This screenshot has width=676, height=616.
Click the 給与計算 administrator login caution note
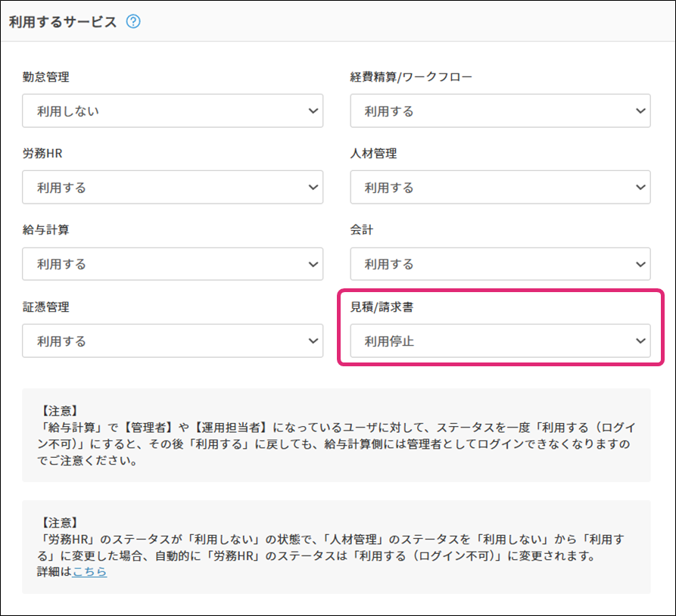pos(335,435)
